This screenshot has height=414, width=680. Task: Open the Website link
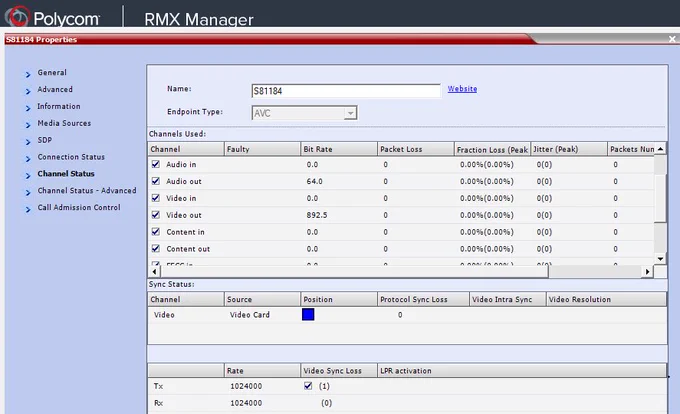click(462, 88)
